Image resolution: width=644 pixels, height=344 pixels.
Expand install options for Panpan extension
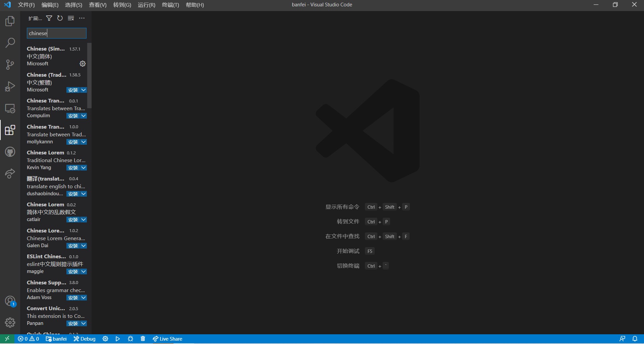[84, 324]
